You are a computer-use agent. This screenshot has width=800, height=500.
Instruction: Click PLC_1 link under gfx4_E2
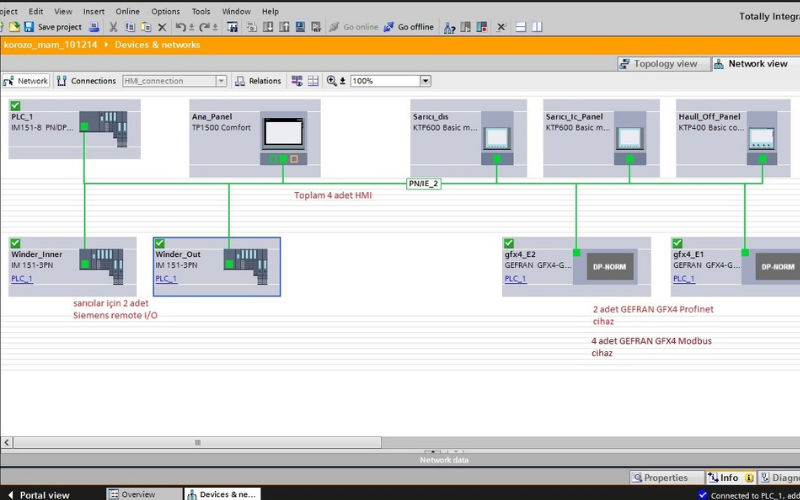click(515, 279)
